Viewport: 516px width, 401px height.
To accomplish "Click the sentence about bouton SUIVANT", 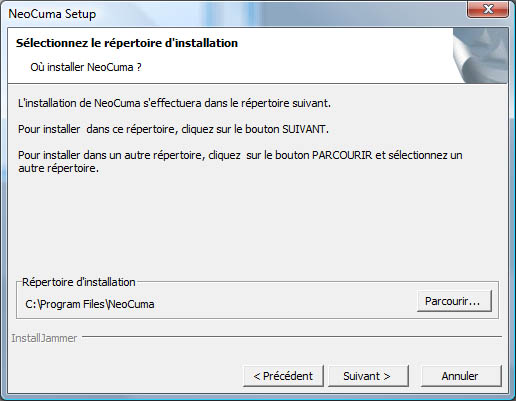I will (x=173, y=129).
